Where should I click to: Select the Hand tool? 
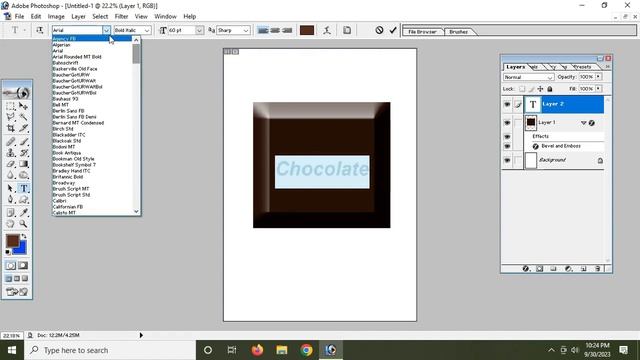(11, 224)
